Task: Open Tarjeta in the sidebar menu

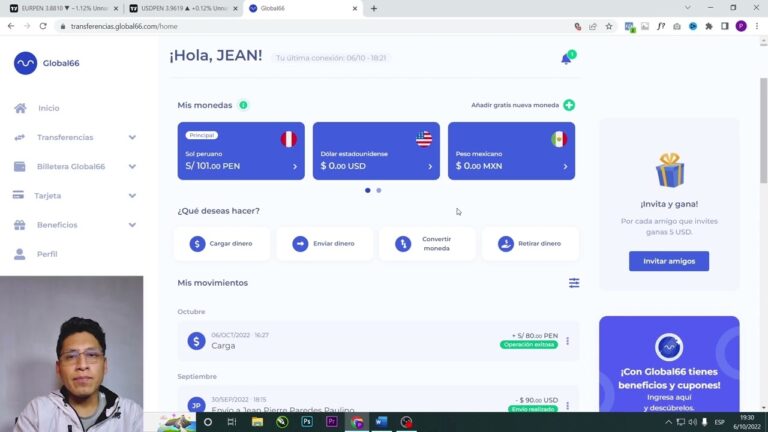Action: coord(48,196)
